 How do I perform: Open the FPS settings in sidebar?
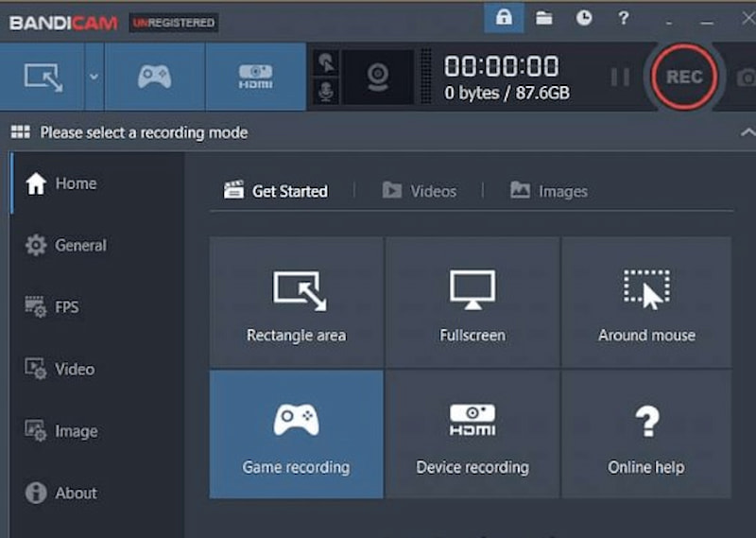pos(66,307)
